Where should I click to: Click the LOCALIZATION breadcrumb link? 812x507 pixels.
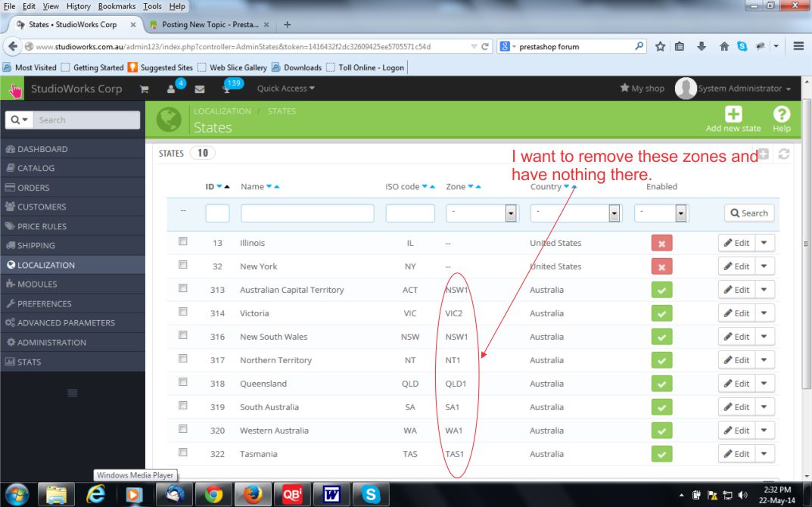(222, 111)
